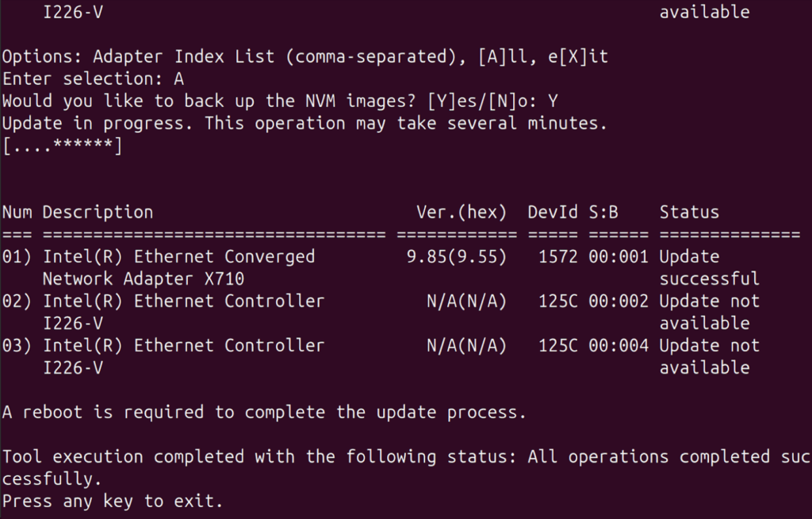Click the "Description" column header
812x519 pixels.
(98, 213)
